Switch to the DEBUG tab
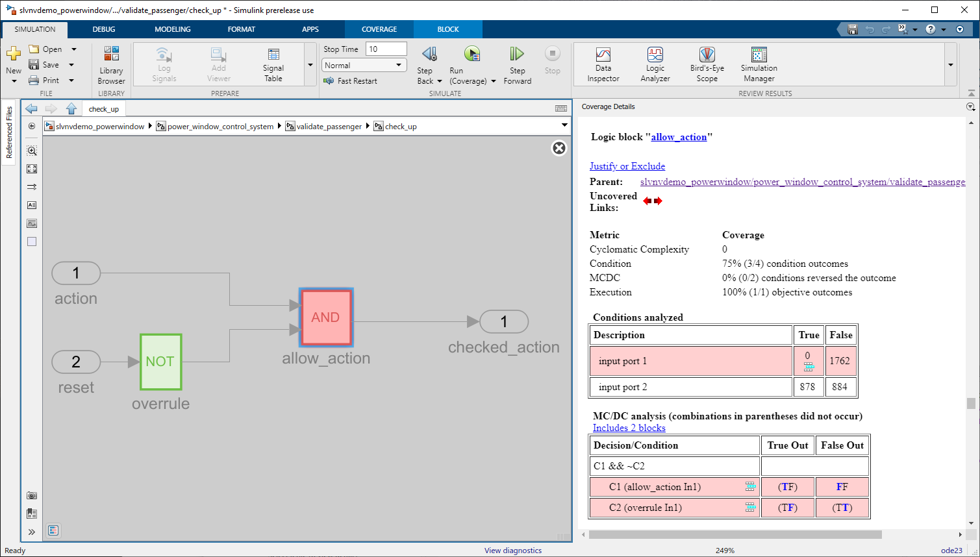The image size is (980, 557). pyautogui.click(x=104, y=29)
